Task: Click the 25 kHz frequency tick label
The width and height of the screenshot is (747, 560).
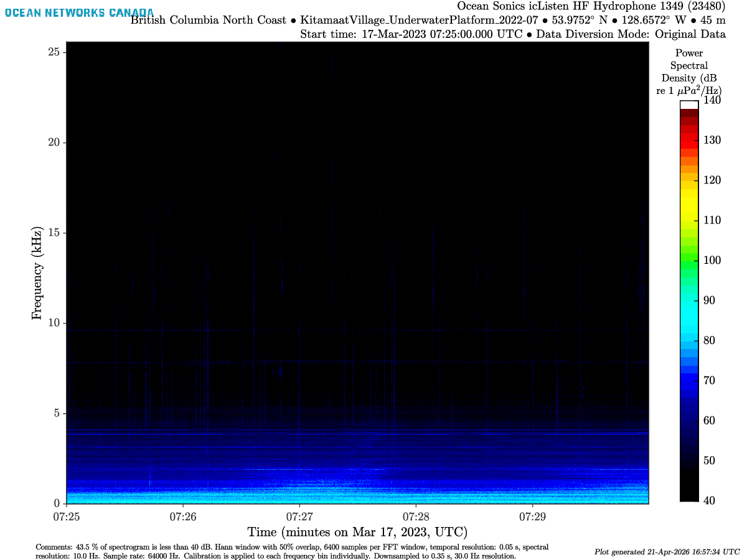Action: pyautogui.click(x=53, y=52)
